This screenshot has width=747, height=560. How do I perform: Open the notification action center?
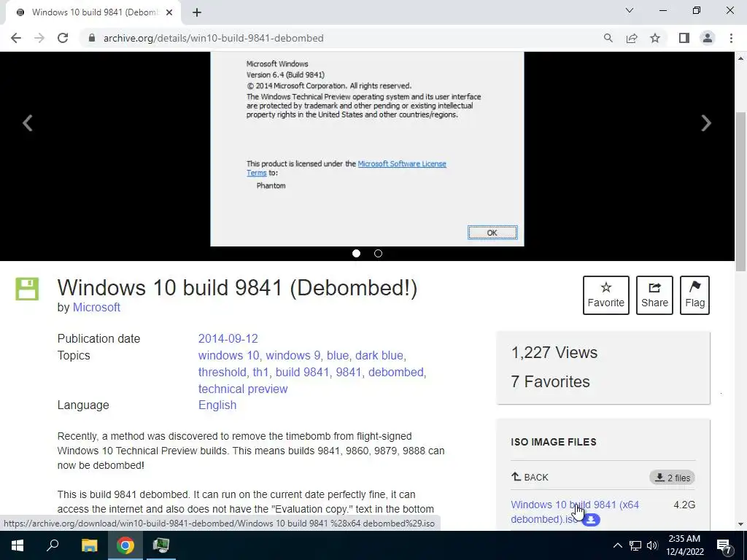[x=724, y=545]
